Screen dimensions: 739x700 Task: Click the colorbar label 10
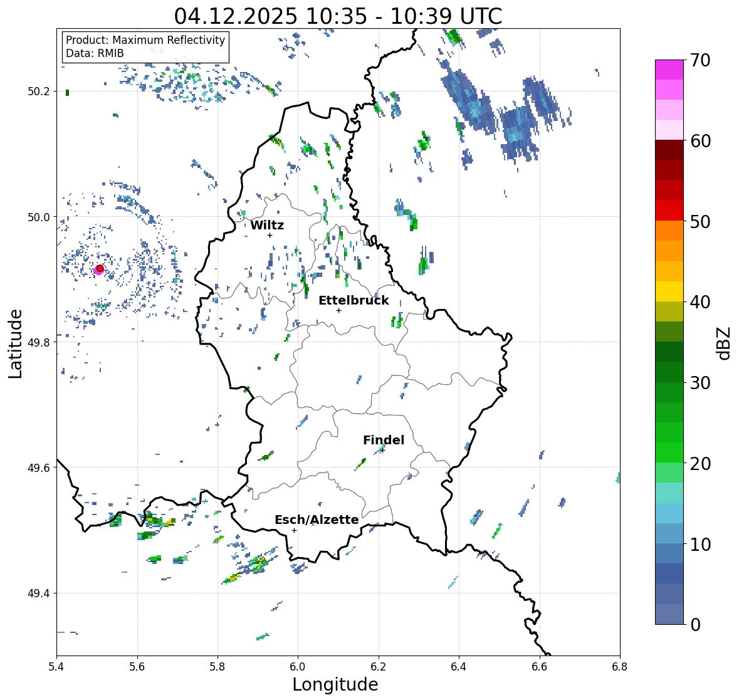(x=700, y=544)
